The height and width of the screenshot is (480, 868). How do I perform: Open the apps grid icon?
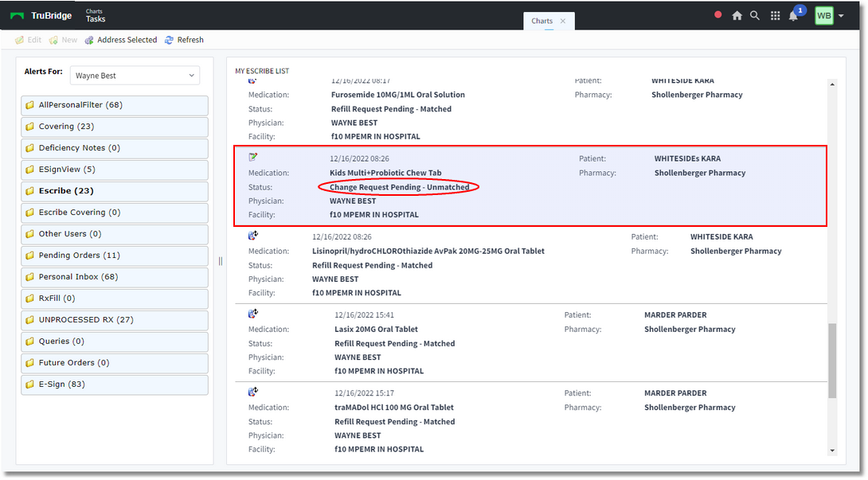tap(775, 15)
